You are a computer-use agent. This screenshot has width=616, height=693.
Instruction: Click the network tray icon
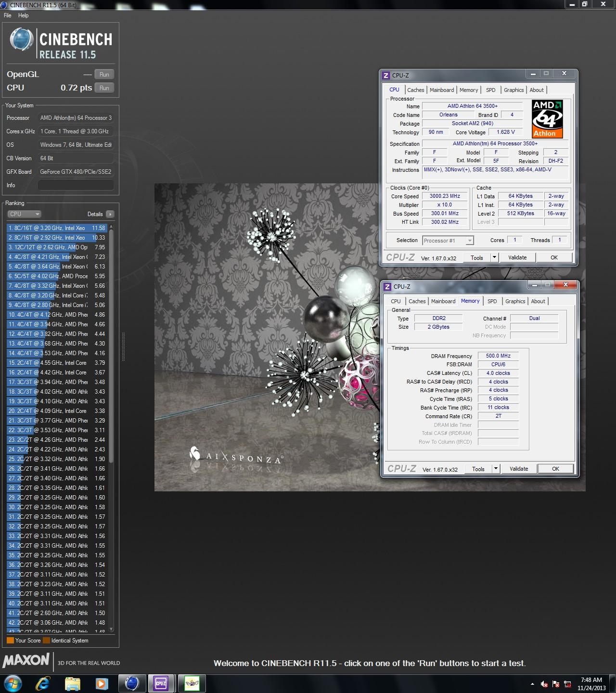[x=568, y=684]
